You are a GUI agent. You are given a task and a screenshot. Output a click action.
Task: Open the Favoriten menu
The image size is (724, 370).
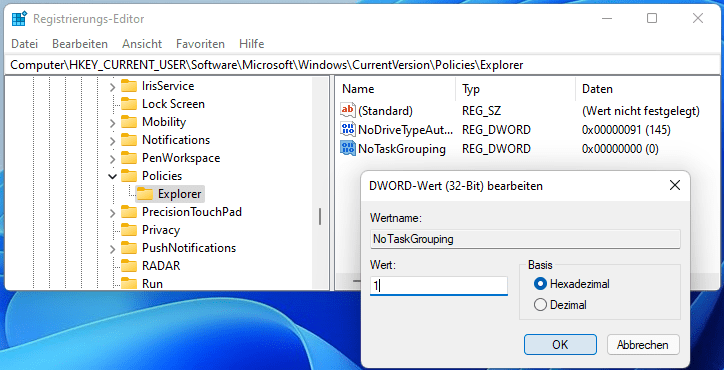(200, 44)
